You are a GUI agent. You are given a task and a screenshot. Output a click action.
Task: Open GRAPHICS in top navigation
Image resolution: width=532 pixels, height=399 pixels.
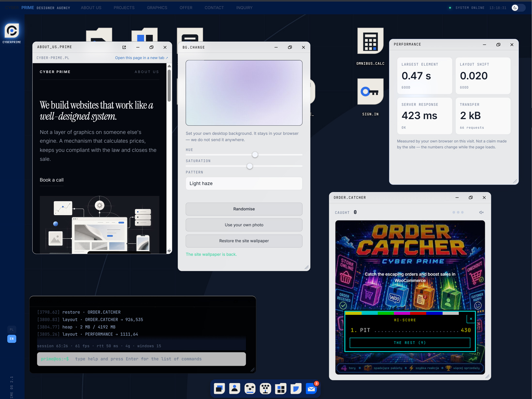[x=157, y=8]
